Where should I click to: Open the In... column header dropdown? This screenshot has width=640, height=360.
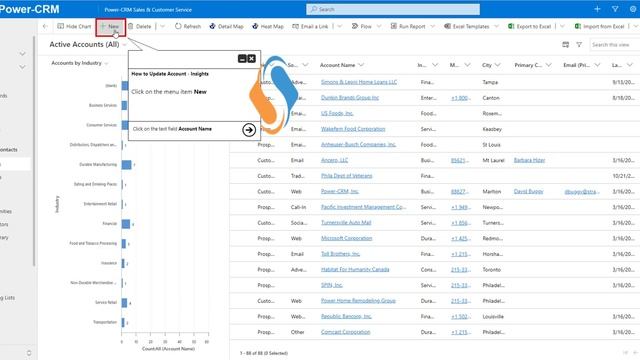tap(435, 65)
